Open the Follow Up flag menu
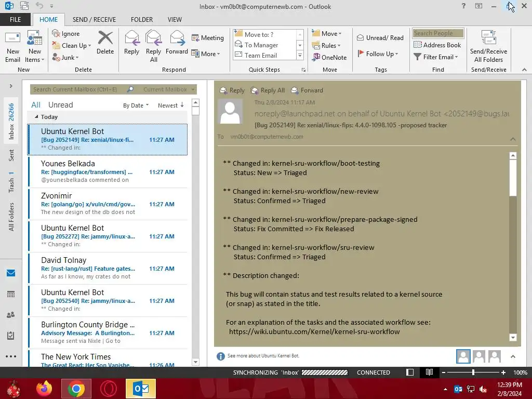This screenshot has width=532, height=399. point(378,54)
